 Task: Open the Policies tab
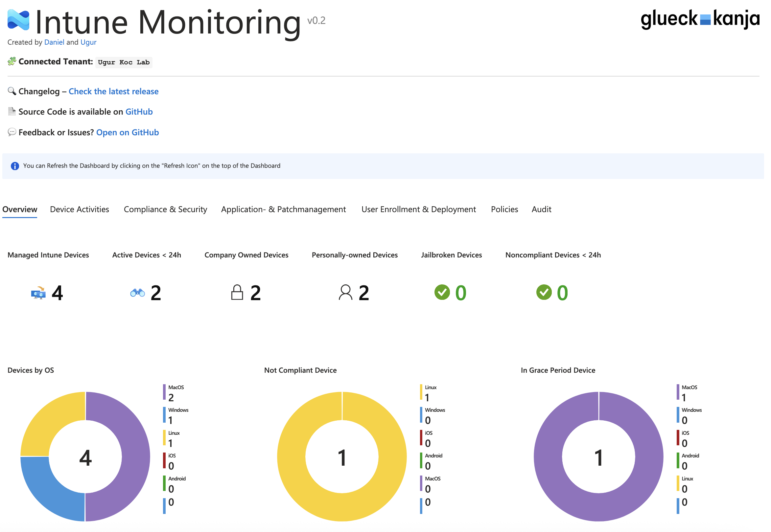[504, 209]
